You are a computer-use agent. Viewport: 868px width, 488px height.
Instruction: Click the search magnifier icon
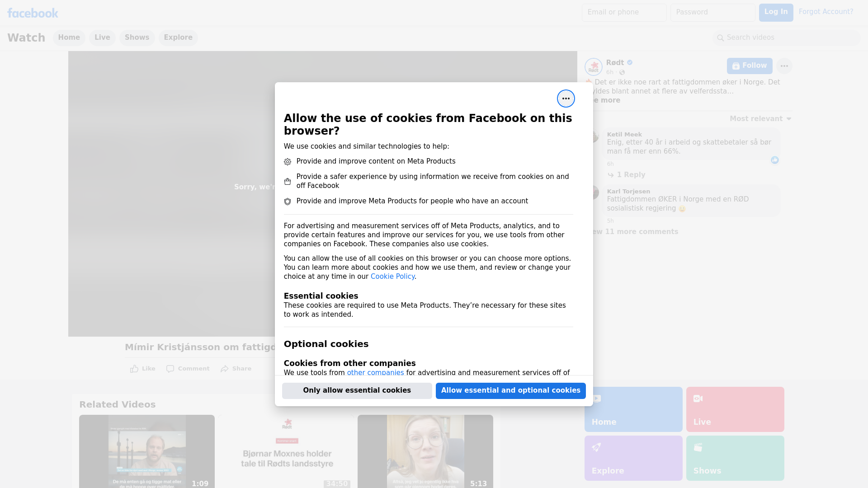(x=721, y=38)
